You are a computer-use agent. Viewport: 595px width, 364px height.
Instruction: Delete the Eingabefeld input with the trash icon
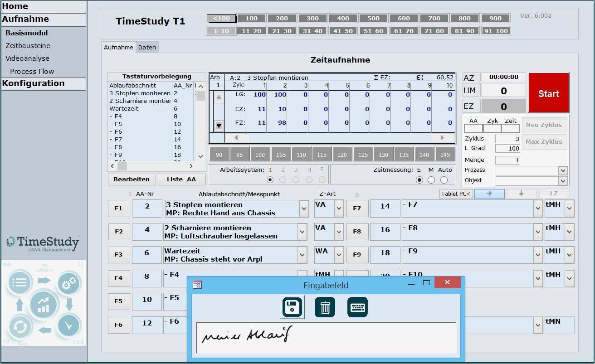pyautogui.click(x=325, y=307)
